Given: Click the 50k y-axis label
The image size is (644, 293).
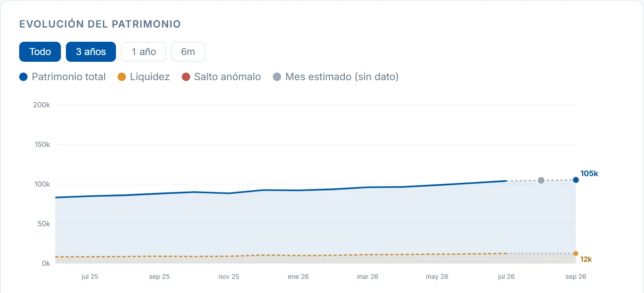Looking at the screenshot, I should click(x=43, y=224).
